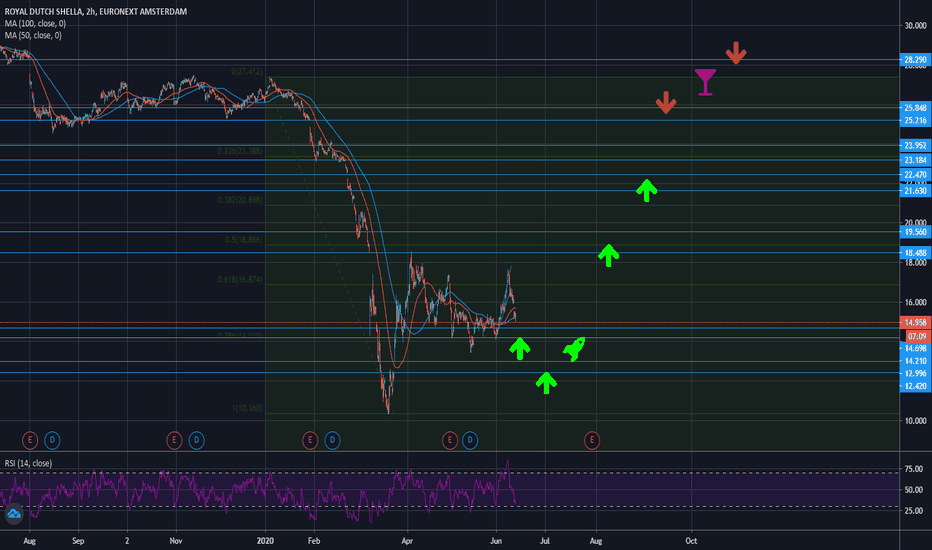Click the 30.000 price axis value
932x550 pixels.
tap(915, 26)
